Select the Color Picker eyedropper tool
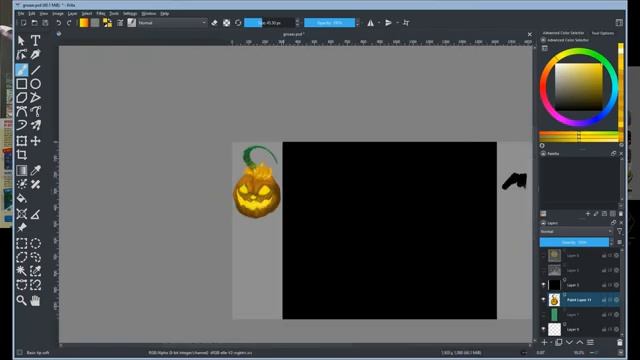The width and height of the screenshot is (640, 360). [36, 170]
